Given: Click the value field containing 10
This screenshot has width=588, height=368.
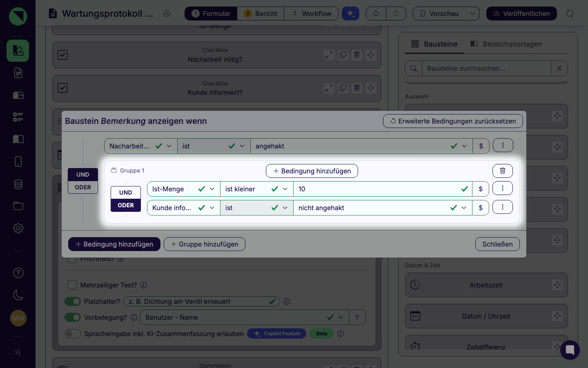Looking at the screenshot, I should click(383, 189).
